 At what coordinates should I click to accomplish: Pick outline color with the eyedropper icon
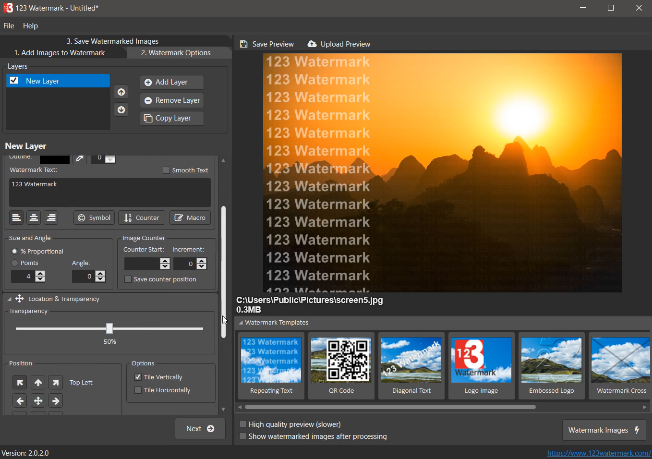tap(79, 158)
